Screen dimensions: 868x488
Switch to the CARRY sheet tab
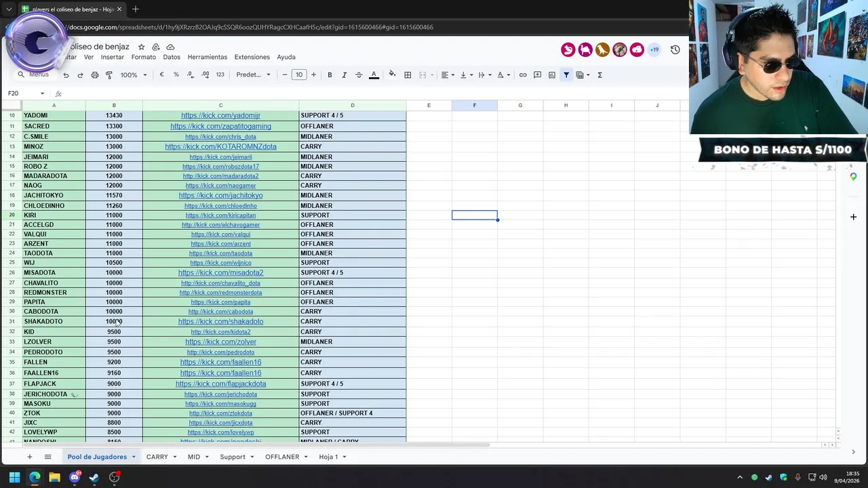tap(157, 457)
